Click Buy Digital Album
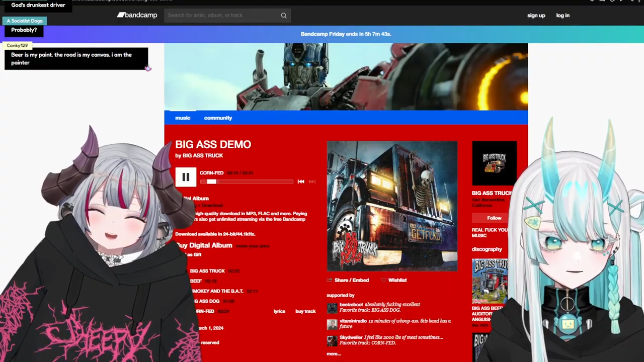This screenshot has height=362, width=644. click(204, 245)
